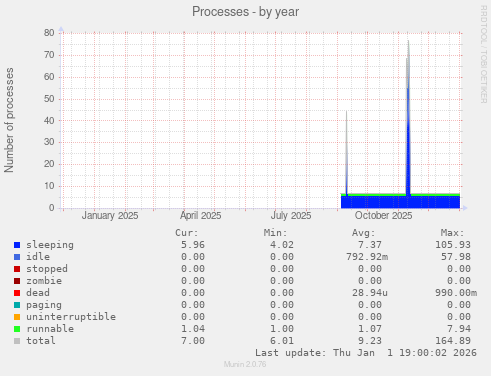The width and height of the screenshot is (491, 376).
Task: Click the 'January 2025' x-axis label
Action: click(x=110, y=216)
